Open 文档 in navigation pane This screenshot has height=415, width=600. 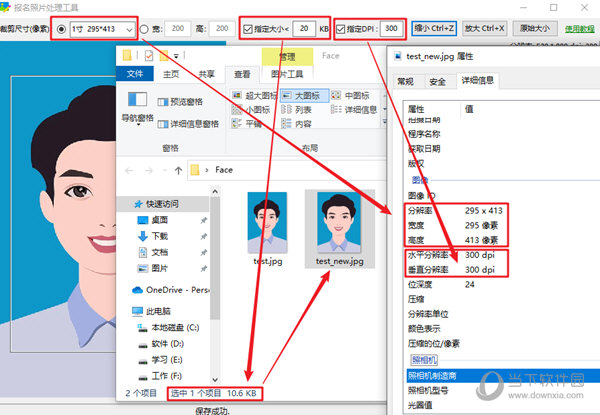point(153,252)
